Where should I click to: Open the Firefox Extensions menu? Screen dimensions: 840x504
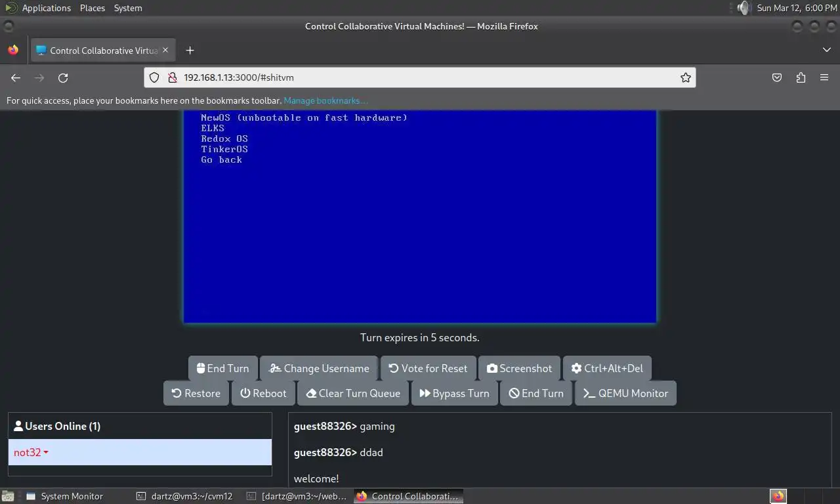801,77
